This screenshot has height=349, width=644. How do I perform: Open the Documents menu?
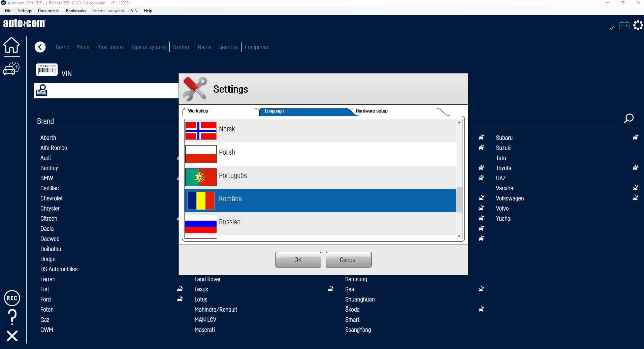pos(48,11)
